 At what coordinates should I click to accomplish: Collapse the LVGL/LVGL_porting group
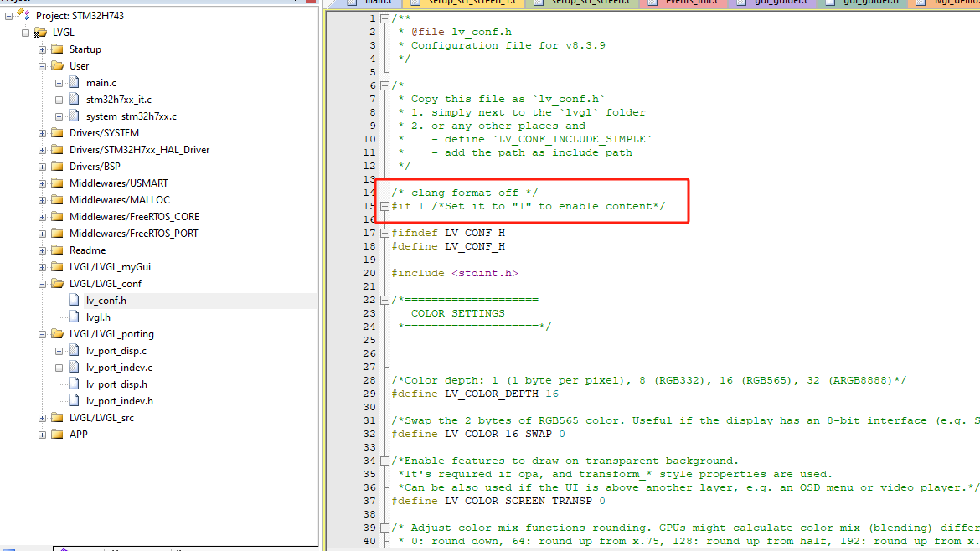43,334
